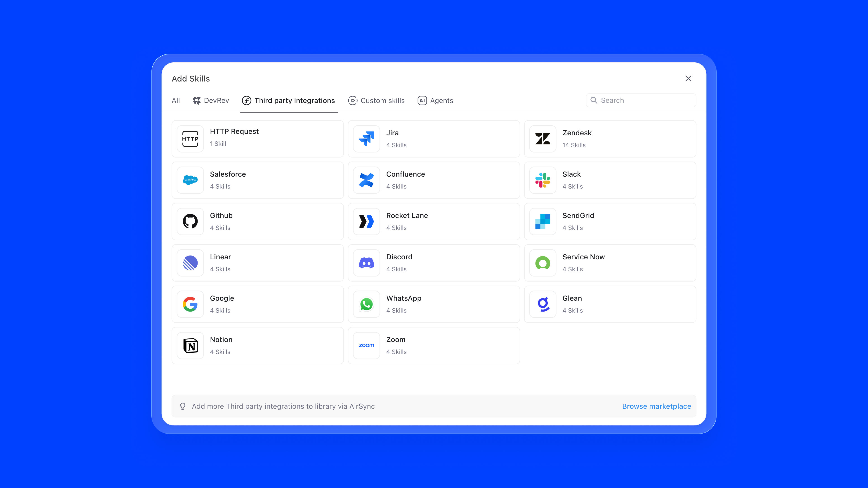This screenshot has height=488, width=868.
Task: Select the Zendesk integration name
Action: coord(577,133)
